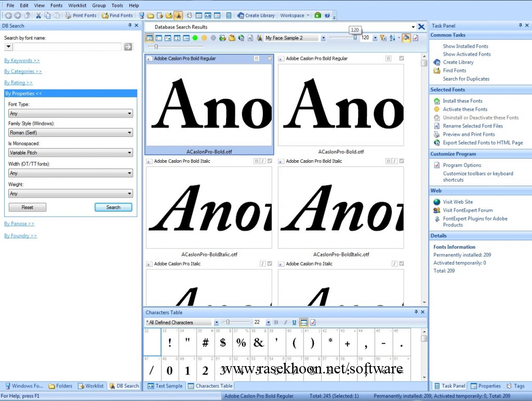Click the Underline icon in Characters Table
The image size is (532, 401).
point(294,322)
